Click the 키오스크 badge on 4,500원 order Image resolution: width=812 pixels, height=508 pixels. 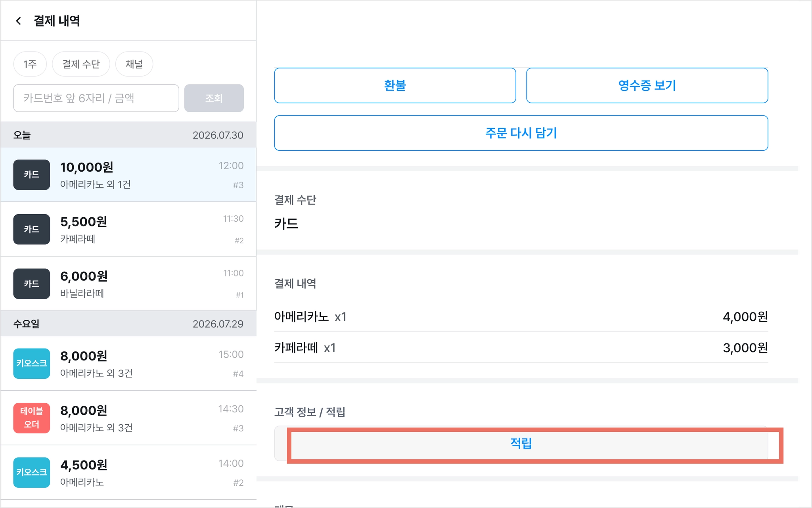[32, 472]
